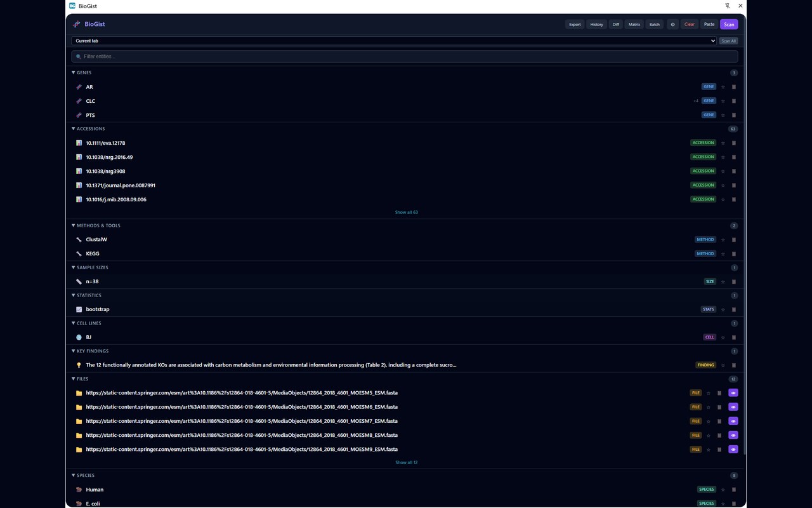The height and width of the screenshot is (508, 812).
Task: Preview the MOESM5_ESM.fasta file
Action: coord(733,393)
